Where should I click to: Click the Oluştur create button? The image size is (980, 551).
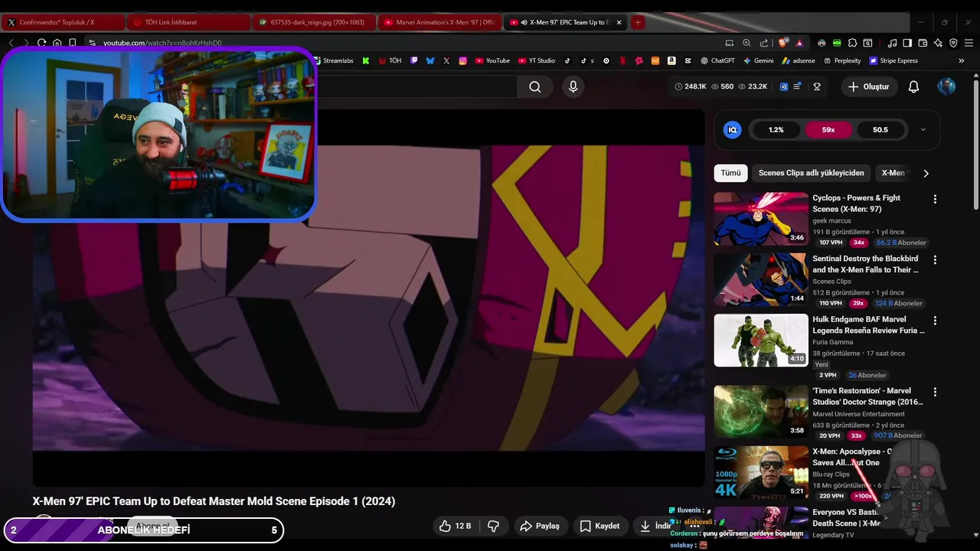coord(869,86)
